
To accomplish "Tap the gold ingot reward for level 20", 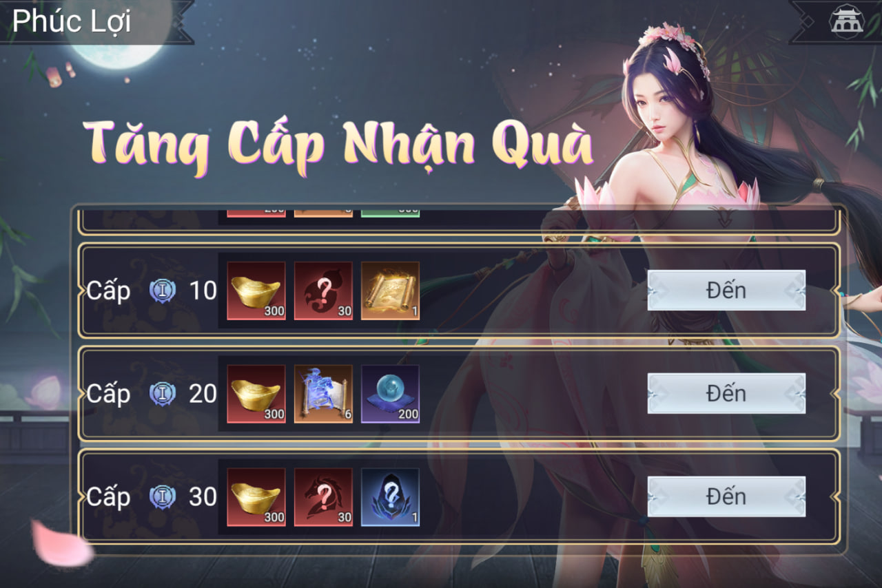I will [x=256, y=394].
